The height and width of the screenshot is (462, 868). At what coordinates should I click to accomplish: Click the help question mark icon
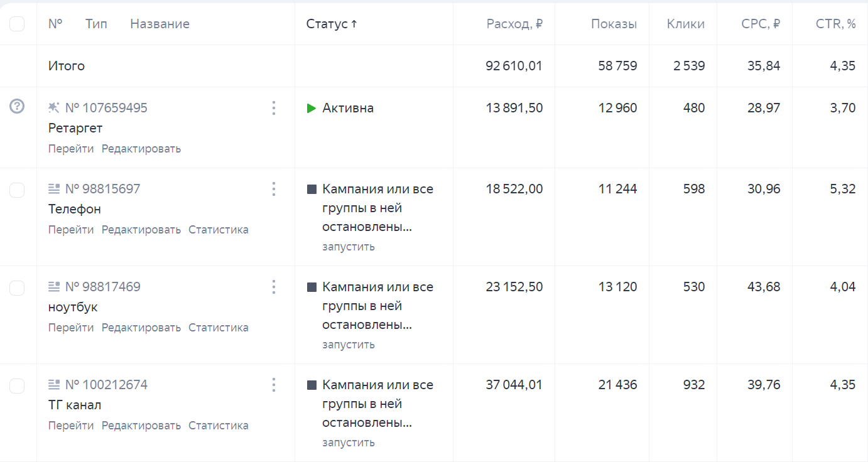pyautogui.click(x=17, y=107)
